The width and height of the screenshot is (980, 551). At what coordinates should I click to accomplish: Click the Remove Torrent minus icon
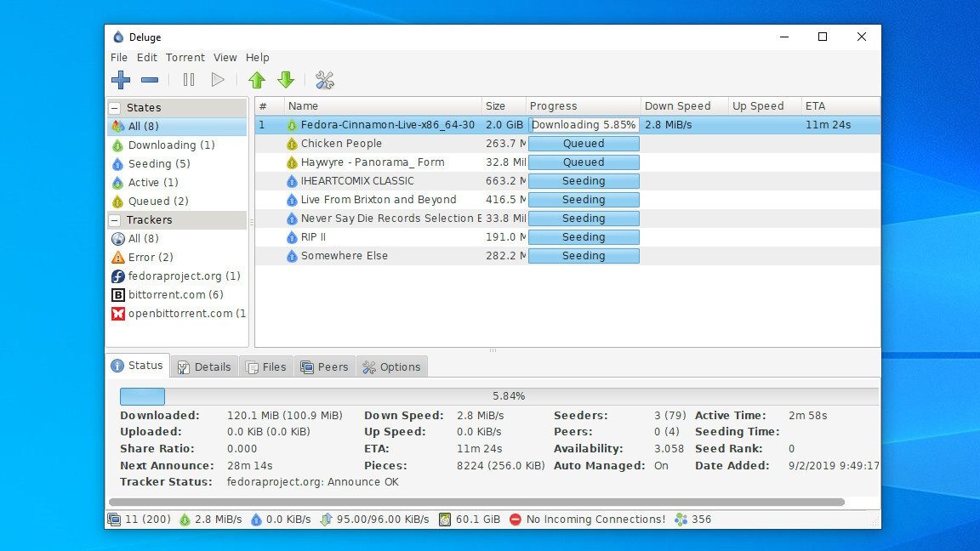[150, 80]
